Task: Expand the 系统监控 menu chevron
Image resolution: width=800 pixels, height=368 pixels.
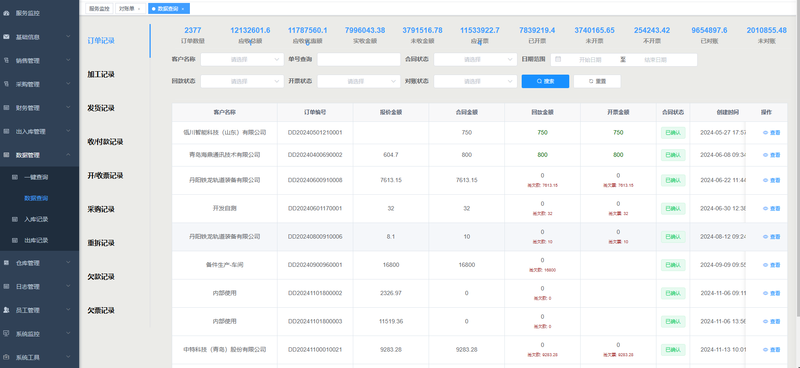Action: click(x=69, y=334)
